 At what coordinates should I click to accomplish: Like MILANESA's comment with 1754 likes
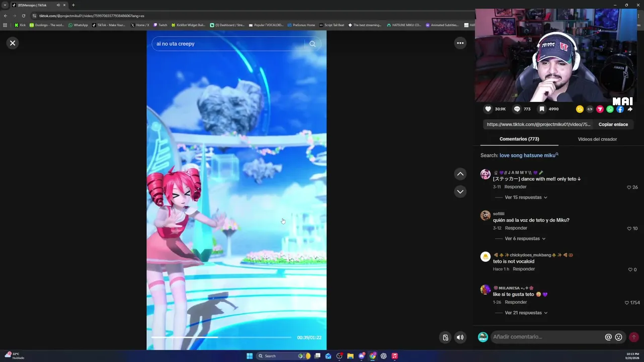tap(627, 303)
